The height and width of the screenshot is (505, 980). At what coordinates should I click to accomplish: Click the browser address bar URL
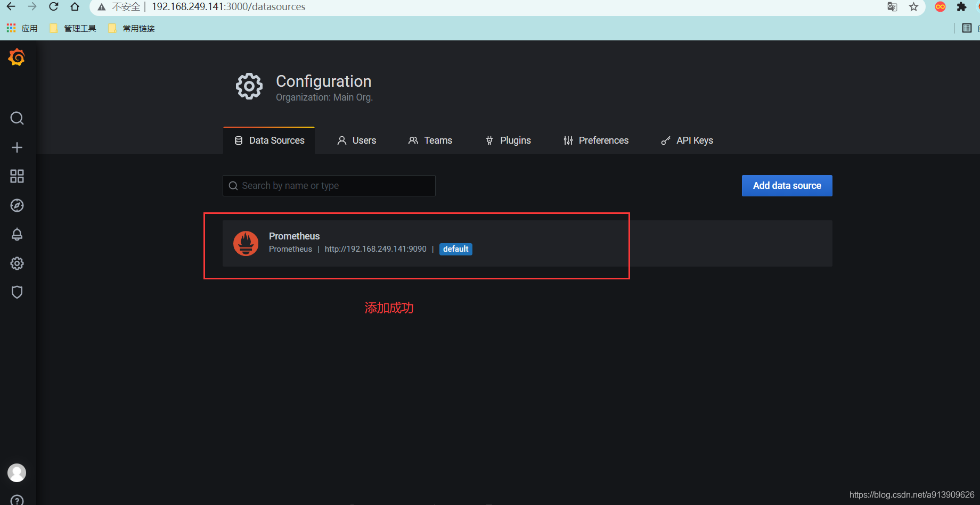click(228, 7)
